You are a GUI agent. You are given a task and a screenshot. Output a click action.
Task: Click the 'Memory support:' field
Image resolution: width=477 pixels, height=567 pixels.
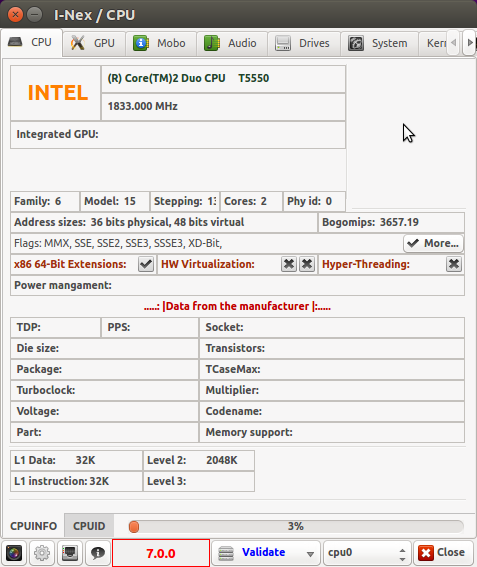tap(332, 432)
